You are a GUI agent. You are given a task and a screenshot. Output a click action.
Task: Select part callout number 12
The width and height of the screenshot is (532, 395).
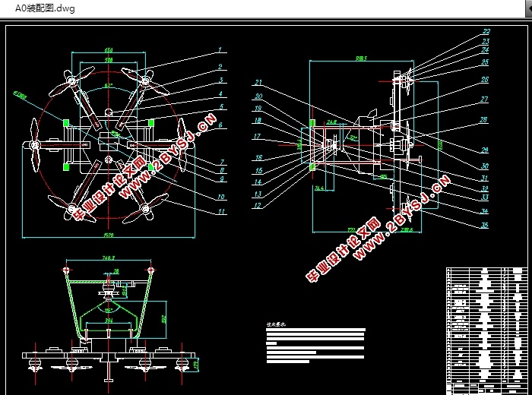click(x=258, y=205)
